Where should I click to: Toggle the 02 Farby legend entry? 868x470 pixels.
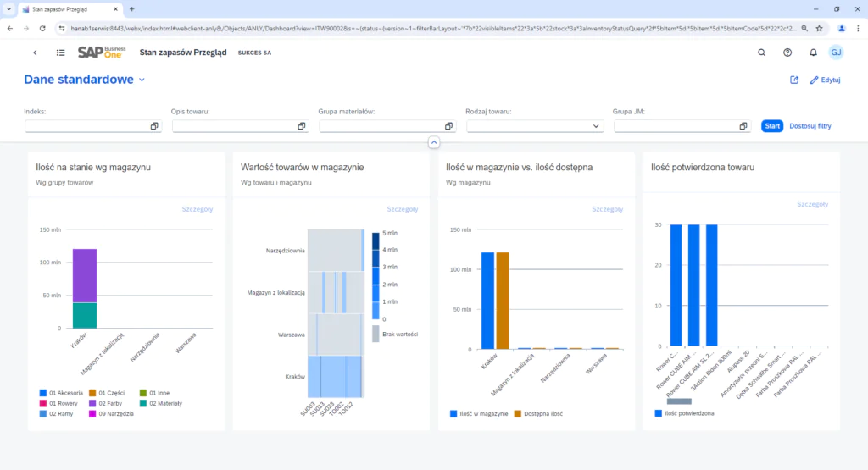tap(114, 404)
